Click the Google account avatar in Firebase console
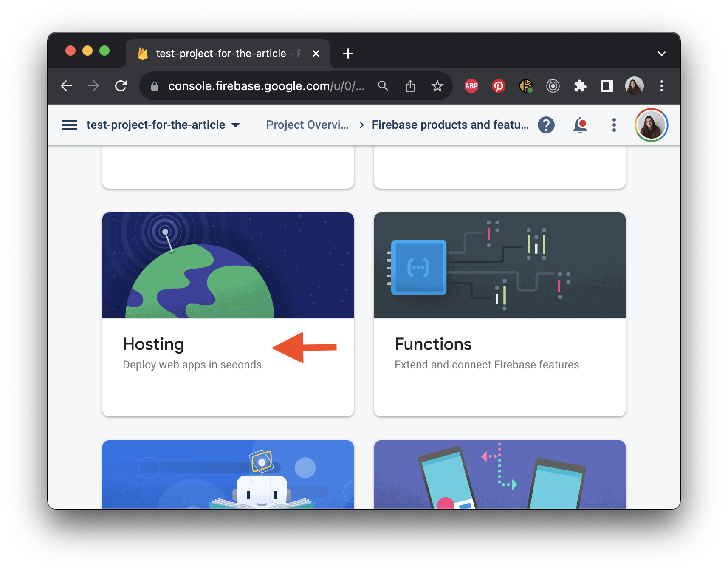This screenshot has width=728, height=572. [651, 125]
